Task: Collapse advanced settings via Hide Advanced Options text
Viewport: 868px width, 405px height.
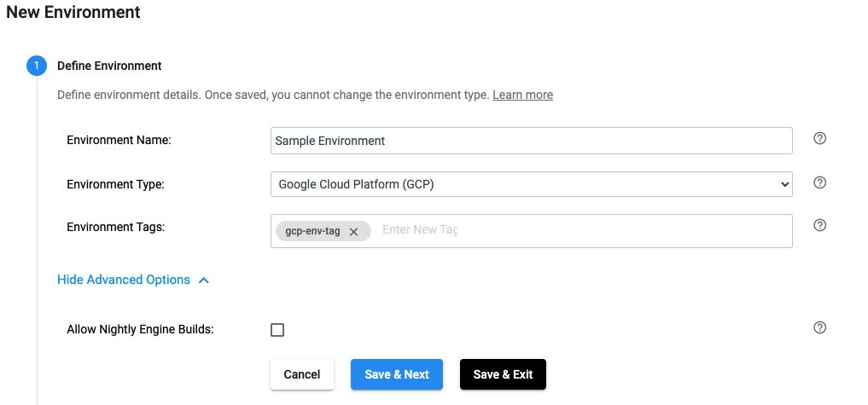Action: 124,280
